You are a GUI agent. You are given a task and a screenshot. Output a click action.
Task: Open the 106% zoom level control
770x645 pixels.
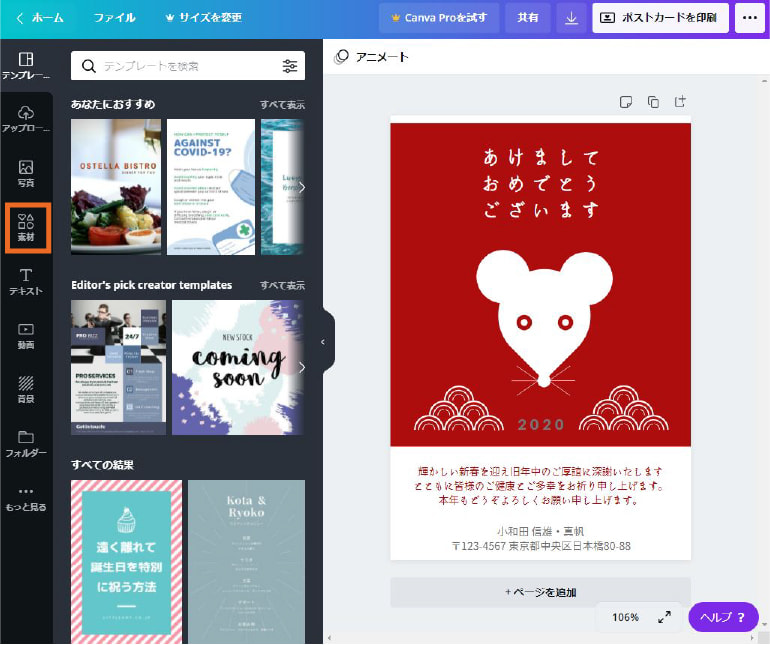(x=625, y=617)
